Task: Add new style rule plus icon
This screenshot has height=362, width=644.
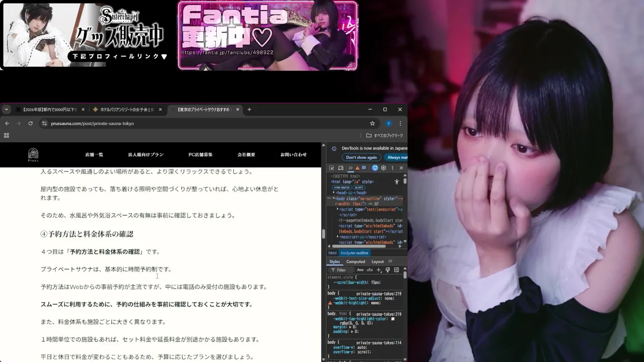Action: click(379, 270)
